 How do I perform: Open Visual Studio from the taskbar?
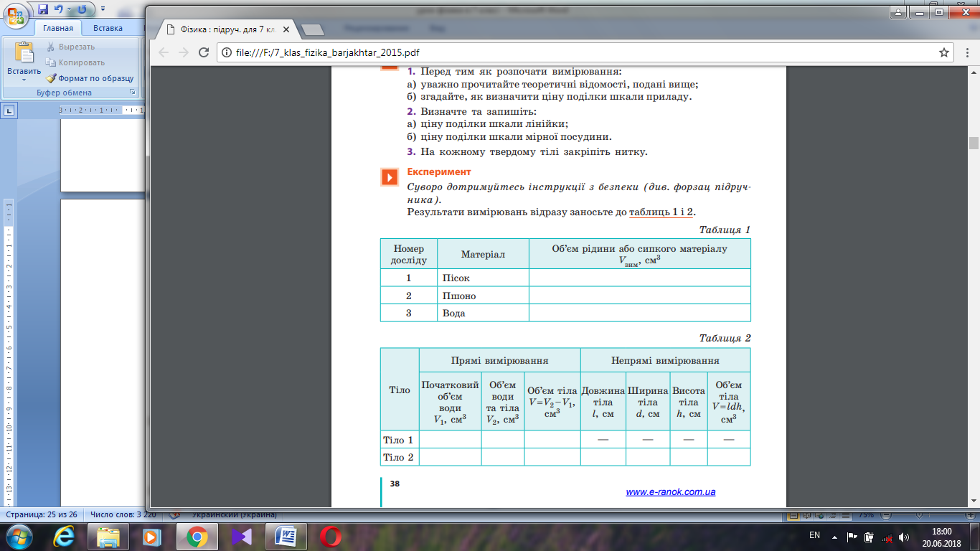(x=242, y=537)
